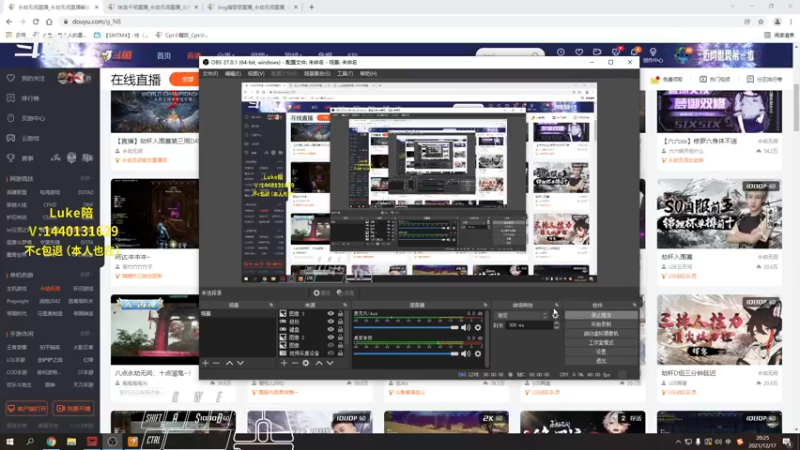The image size is (800, 450).
Task: Expand 全部 next to 网游竞技 in Douyu sidebar
Action: point(86,179)
